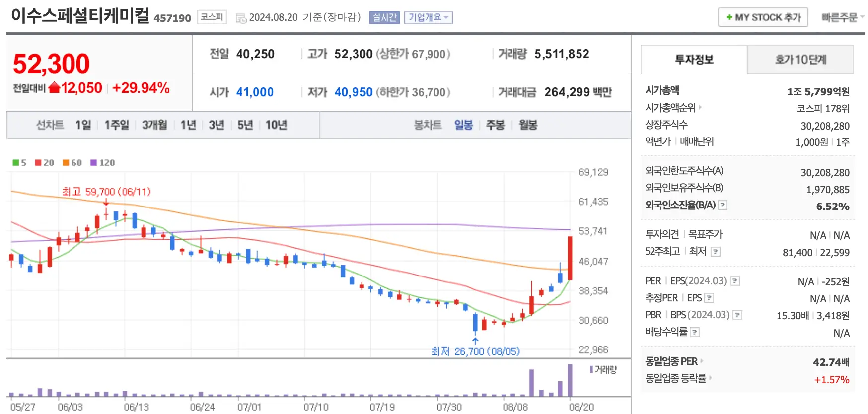
Task: Click the 액면가 value 1,000원
Action: 812,142
